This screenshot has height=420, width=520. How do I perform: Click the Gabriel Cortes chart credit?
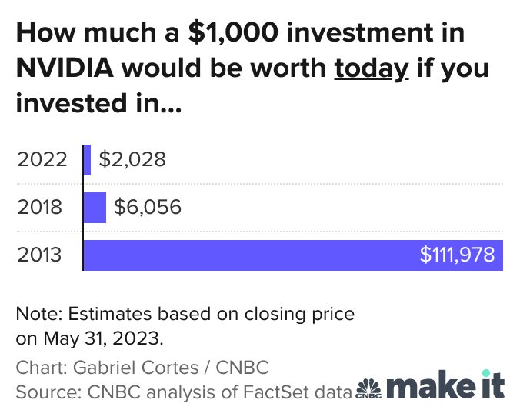142,367
